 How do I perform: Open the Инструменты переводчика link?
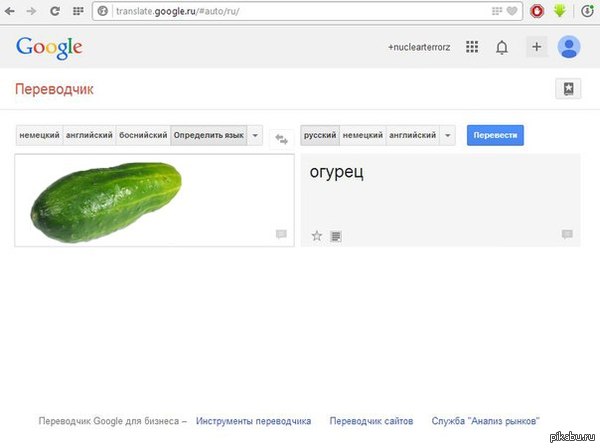point(253,421)
